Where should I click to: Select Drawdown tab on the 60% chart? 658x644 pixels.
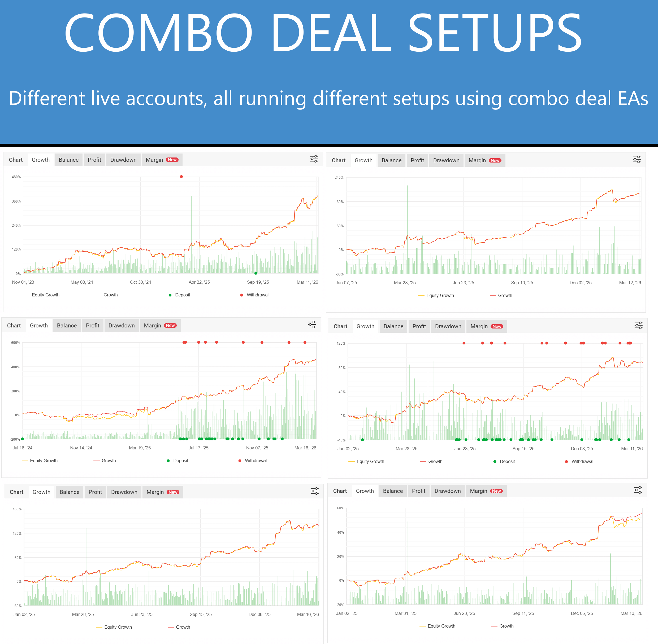448,491
